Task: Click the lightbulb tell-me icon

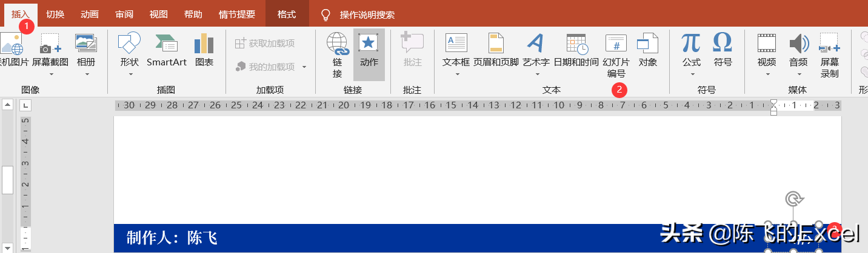Action: [x=326, y=15]
